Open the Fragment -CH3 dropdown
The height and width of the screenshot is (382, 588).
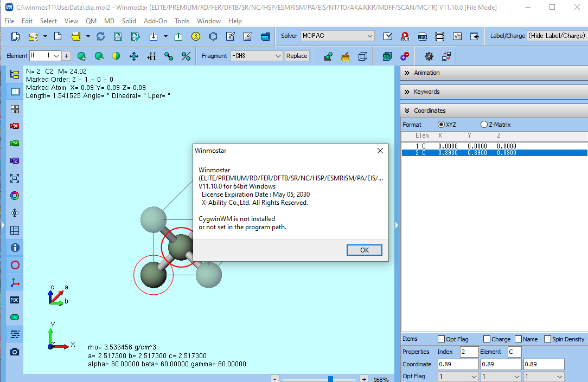click(256, 56)
